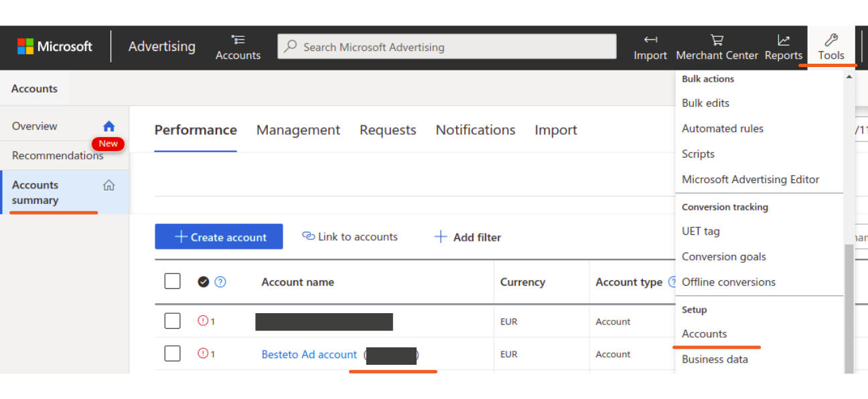This screenshot has width=868, height=399.
Task: Open Microsoft Advertising Editor entry
Action: (x=750, y=180)
